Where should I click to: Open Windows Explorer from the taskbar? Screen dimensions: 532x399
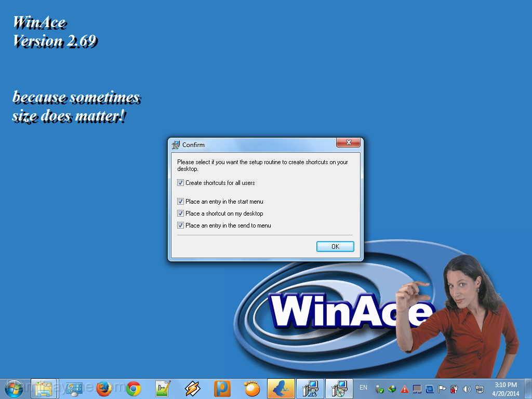44,389
